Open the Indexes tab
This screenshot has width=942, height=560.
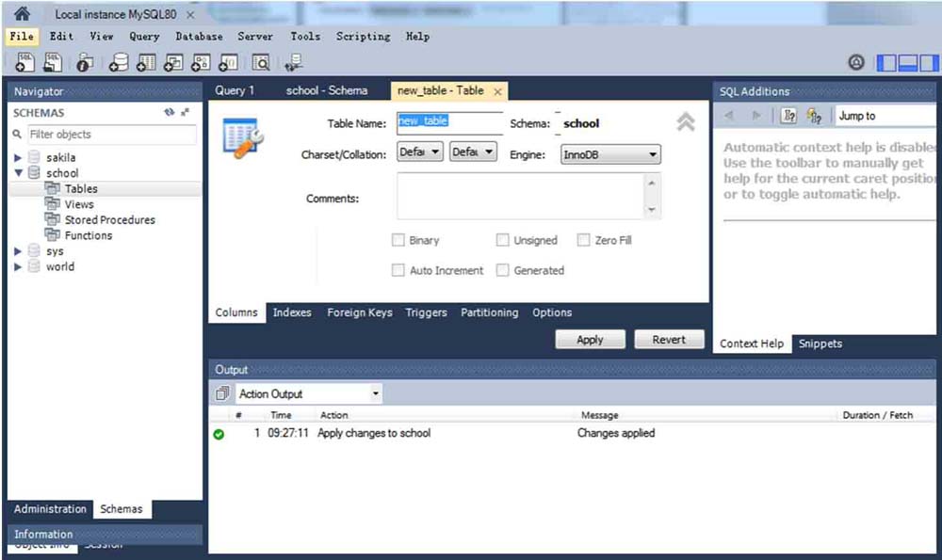click(292, 312)
